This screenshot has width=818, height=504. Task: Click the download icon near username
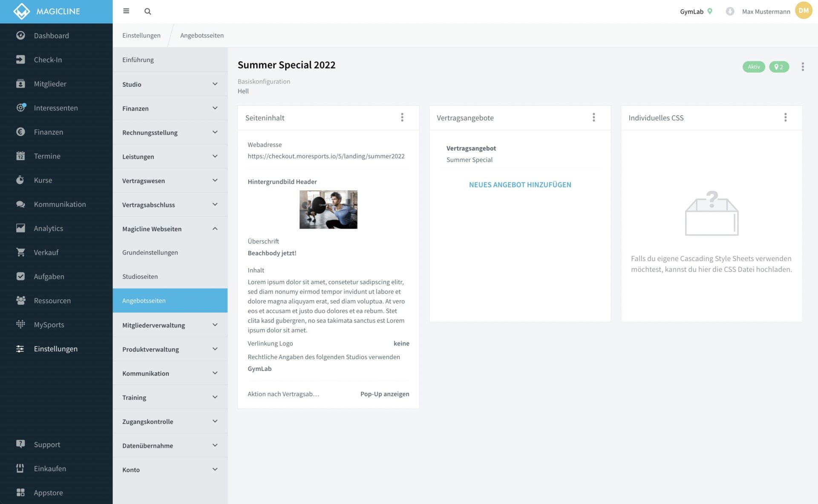[730, 11]
